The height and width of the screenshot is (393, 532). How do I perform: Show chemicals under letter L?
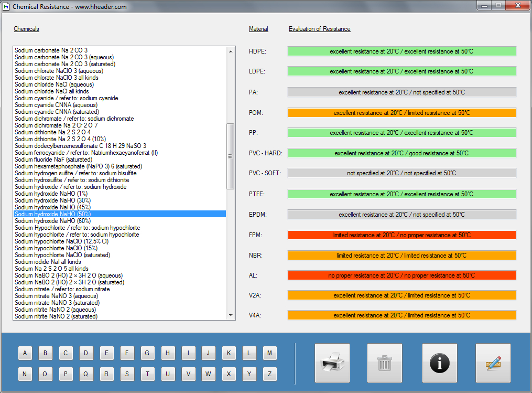pyautogui.click(x=249, y=353)
